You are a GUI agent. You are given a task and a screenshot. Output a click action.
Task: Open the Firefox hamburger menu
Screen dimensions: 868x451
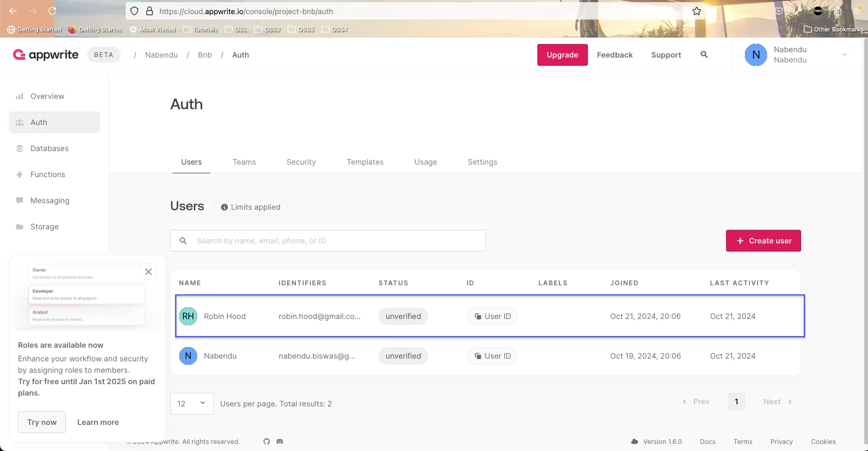(857, 11)
